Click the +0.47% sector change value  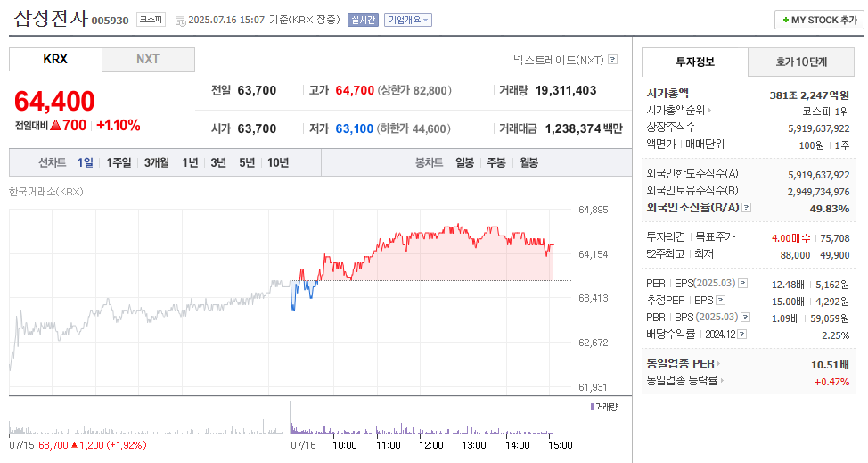[831, 382]
